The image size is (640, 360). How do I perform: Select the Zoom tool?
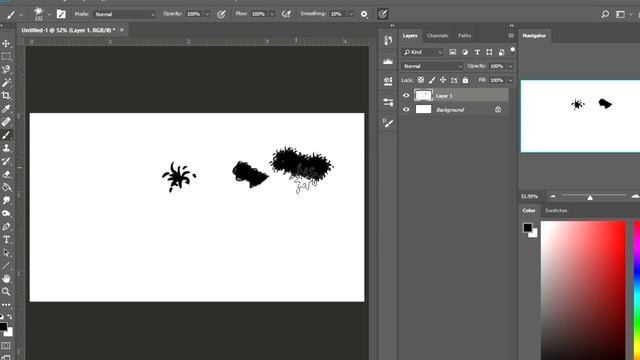pos(6,291)
